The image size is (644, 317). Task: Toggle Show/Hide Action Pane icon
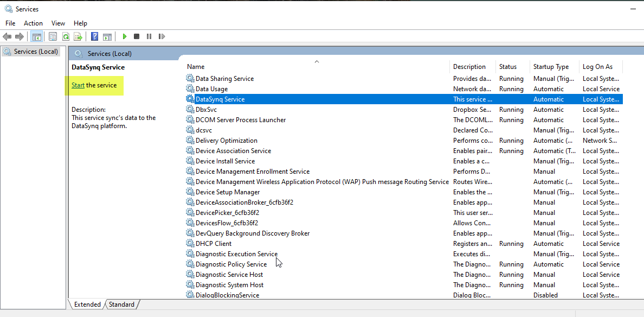[107, 36]
